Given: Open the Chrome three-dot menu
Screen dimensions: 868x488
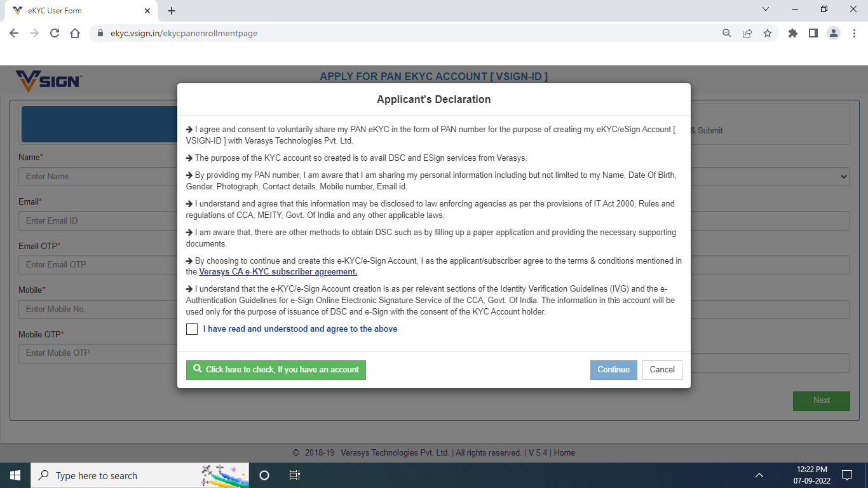Looking at the screenshot, I should click(x=854, y=33).
